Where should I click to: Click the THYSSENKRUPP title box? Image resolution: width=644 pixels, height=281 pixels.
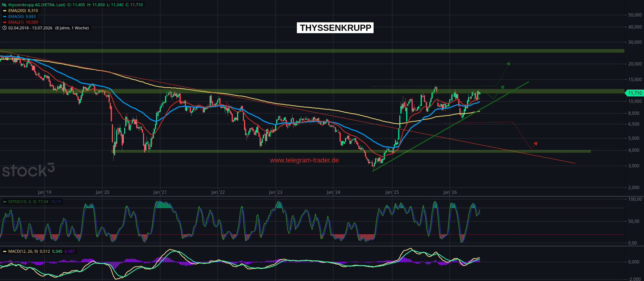335,28
